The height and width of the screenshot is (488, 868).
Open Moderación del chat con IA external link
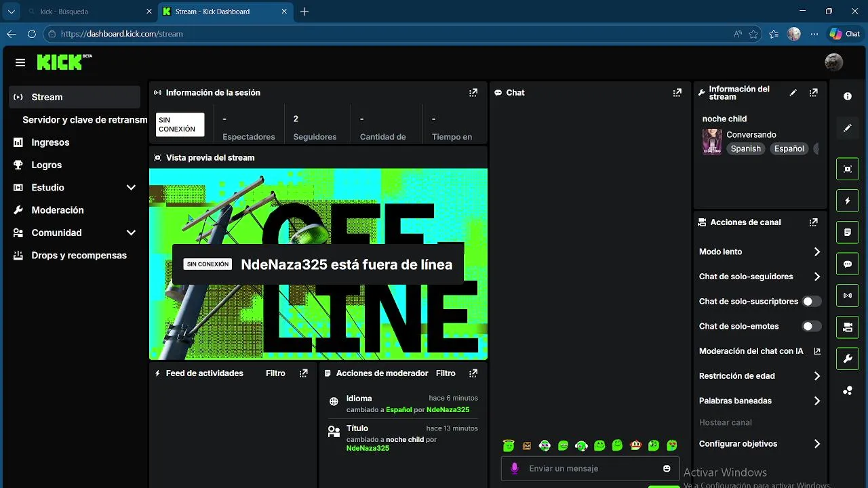point(817,351)
